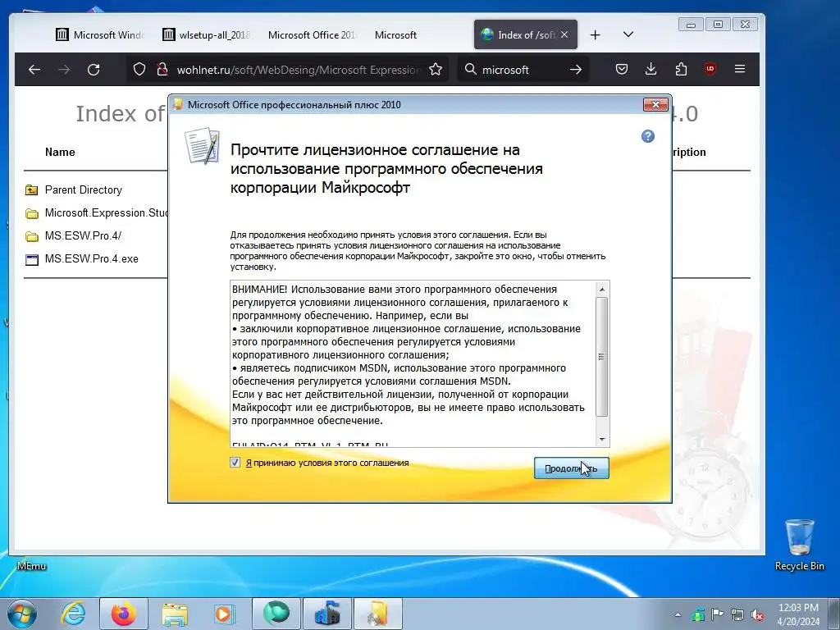This screenshot has height=630, width=840.
Task: Click the Parent Directory folder icon
Action: click(x=32, y=190)
